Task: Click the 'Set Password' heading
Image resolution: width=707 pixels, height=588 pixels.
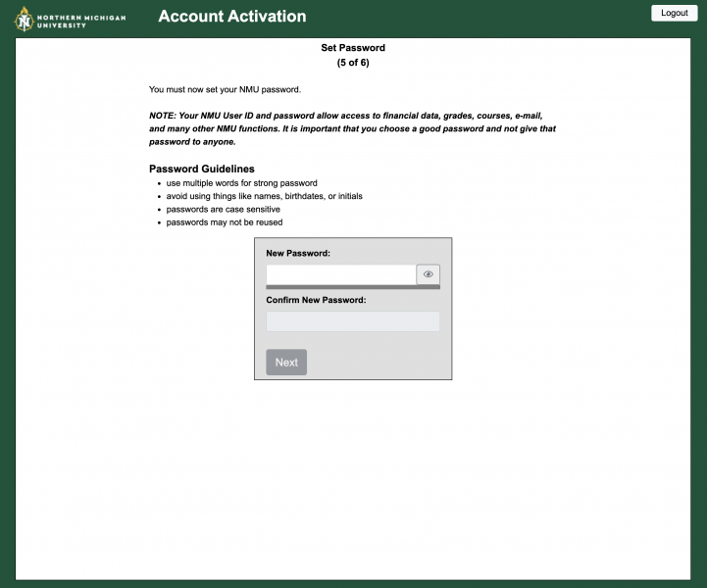Action: click(353, 48)
